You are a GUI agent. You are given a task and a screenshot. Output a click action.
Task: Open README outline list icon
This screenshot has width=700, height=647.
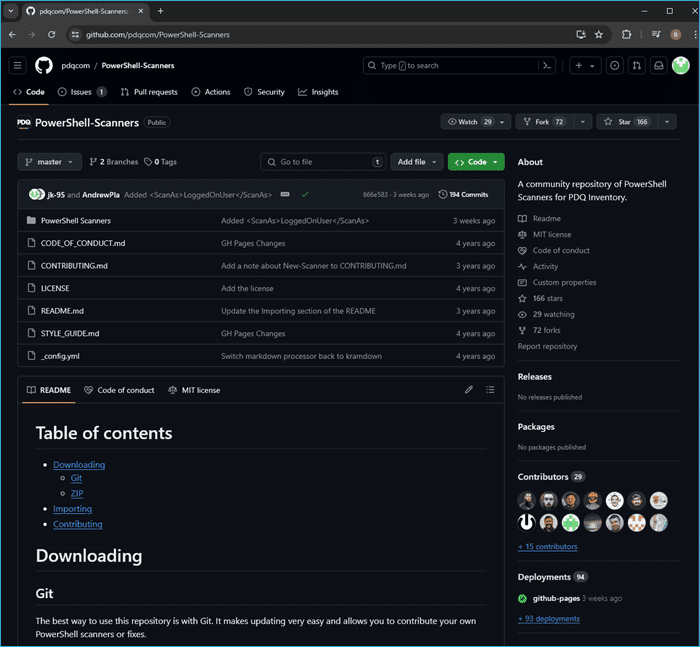coord(490,390)
